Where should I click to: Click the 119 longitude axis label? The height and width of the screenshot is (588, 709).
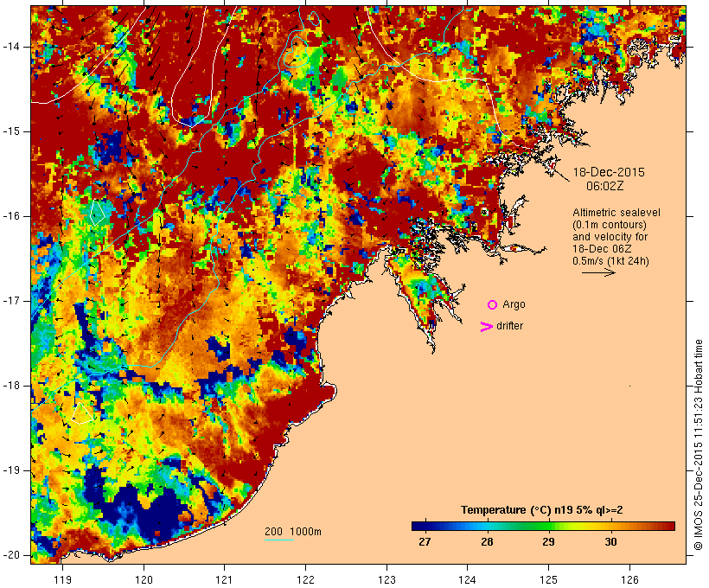[62, 580]
